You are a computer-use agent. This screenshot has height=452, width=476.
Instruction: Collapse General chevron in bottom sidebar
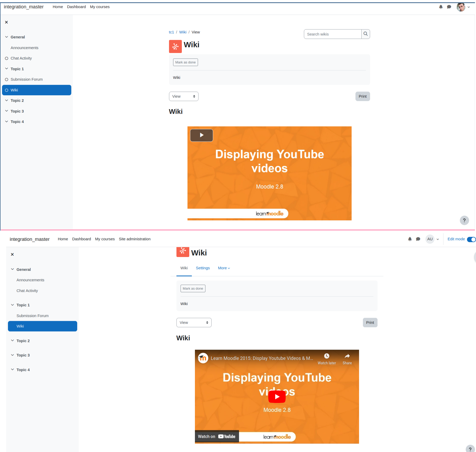tap(13, 269)
